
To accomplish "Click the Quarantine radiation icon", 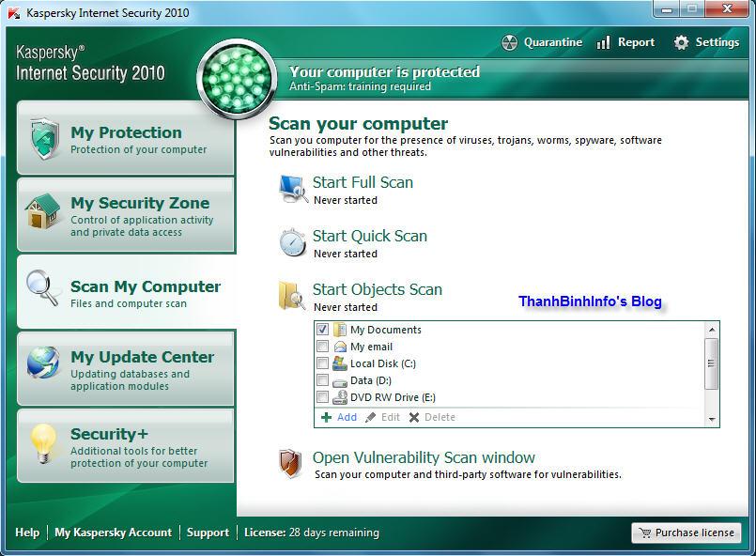I will (x=509, y=43).
